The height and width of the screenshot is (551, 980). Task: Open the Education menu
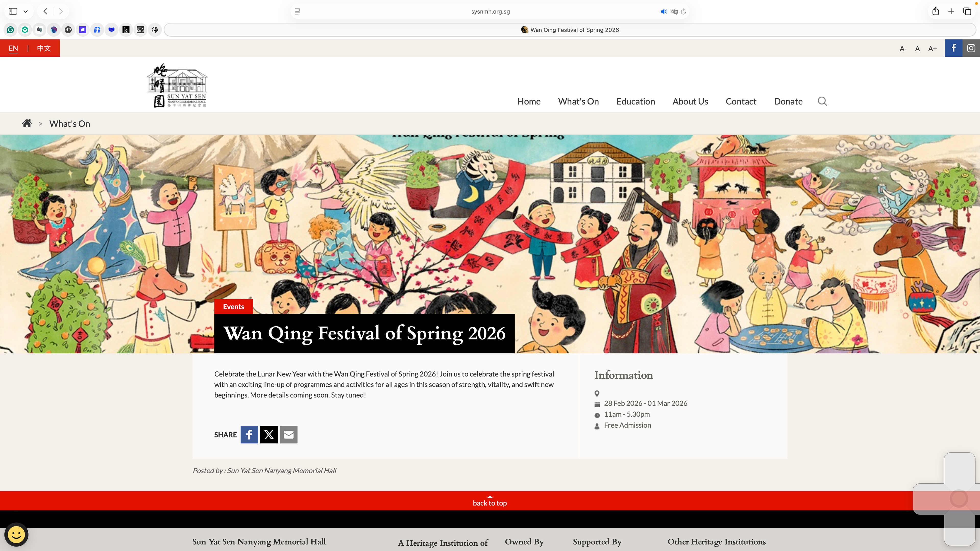click(x=635, y=102)
